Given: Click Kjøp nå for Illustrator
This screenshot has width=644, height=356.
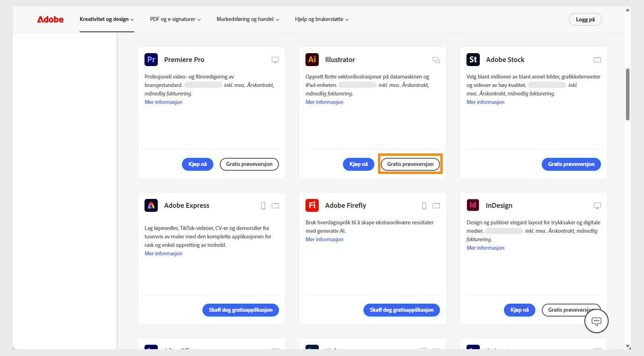Looking at the screenshot, I should 359,164.
